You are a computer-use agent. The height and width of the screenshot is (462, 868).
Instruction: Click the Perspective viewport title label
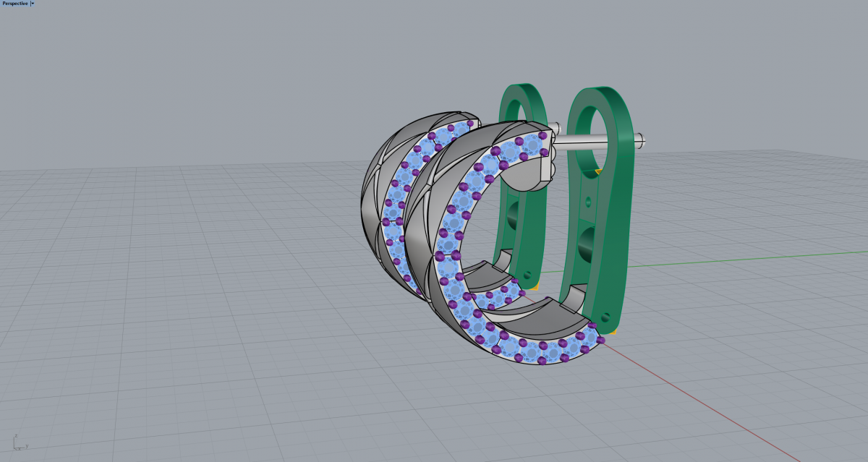pos(15,4)
